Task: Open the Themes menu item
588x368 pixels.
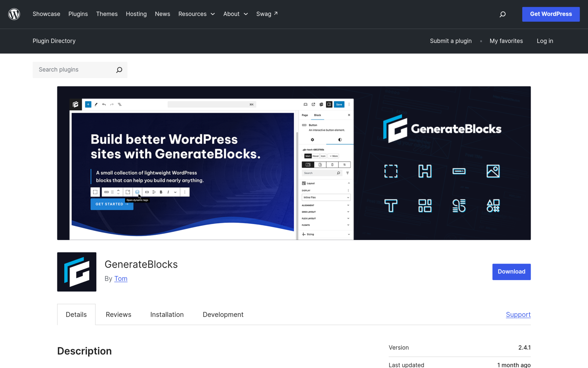Action: point(107,14)
